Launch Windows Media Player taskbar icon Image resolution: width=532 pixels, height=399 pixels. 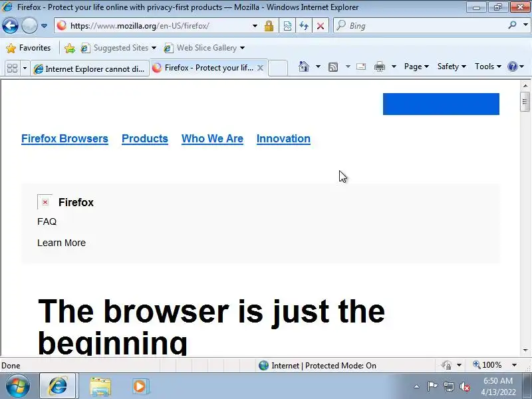[140, 386]
